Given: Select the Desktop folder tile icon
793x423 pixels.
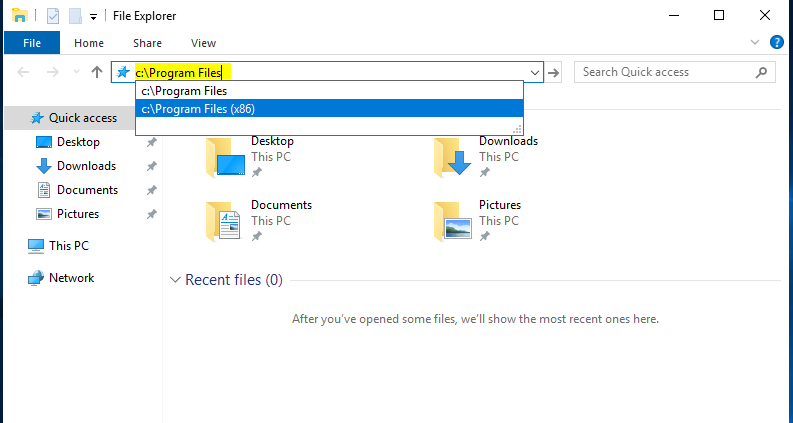Looking at the screenshot, I should [x=226, y=157].
